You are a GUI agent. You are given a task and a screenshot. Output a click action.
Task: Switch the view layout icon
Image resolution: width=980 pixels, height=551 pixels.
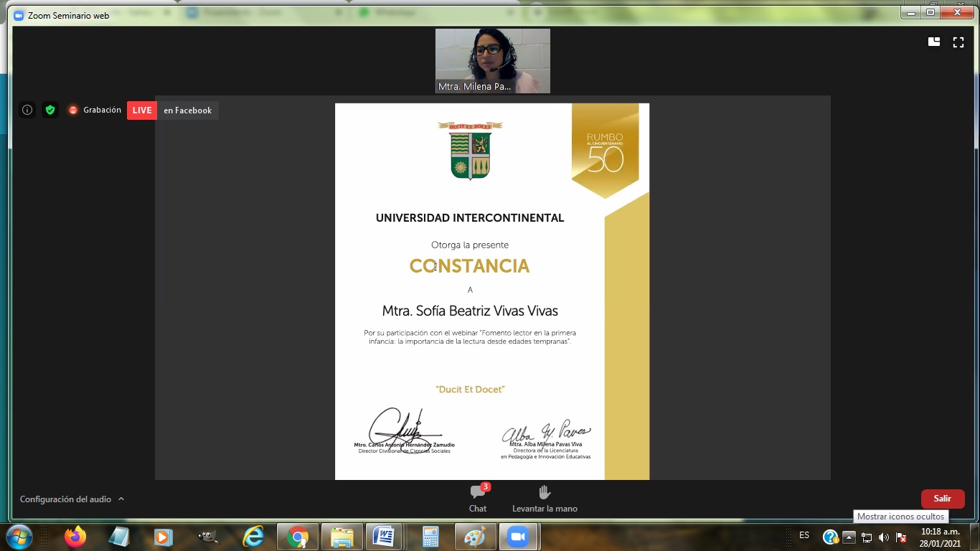[x=933, y=42]
